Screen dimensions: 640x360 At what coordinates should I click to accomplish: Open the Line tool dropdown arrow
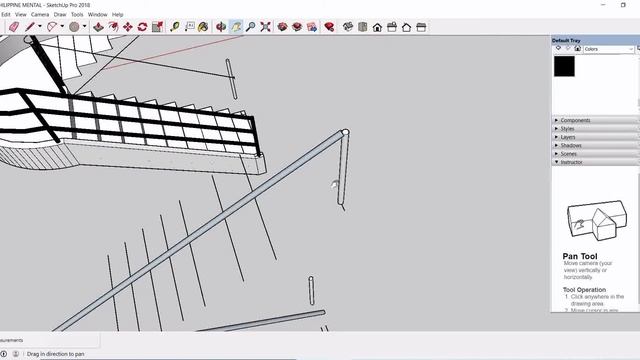(x=40, y=27)
